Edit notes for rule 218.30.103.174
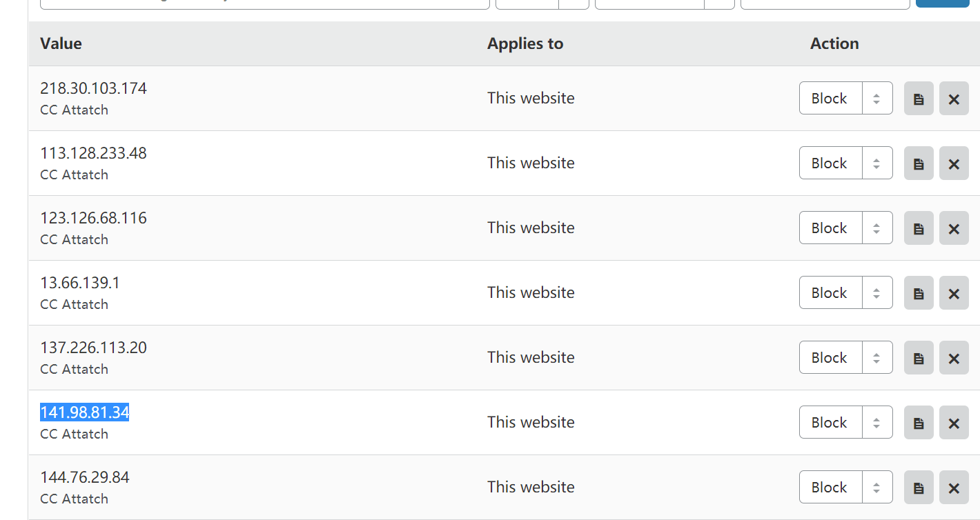This screenshot has width=980, height=520. pyautogui.click(x=919, y=98)
